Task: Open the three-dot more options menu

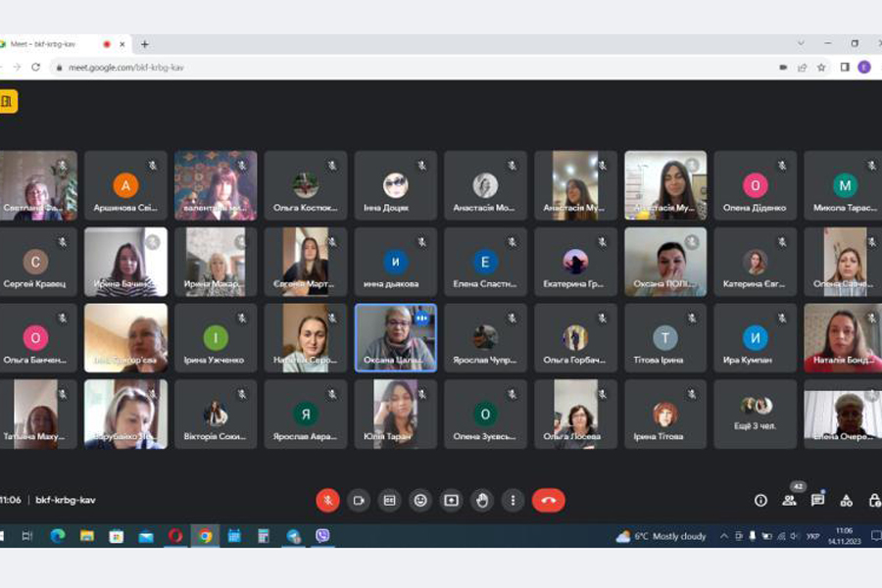Action: (513, 500)
